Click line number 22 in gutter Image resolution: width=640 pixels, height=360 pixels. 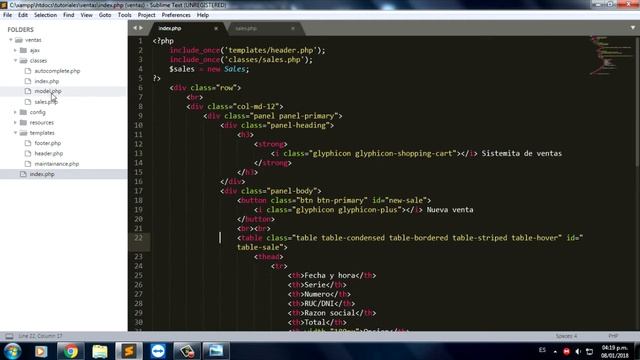[138, 238]
